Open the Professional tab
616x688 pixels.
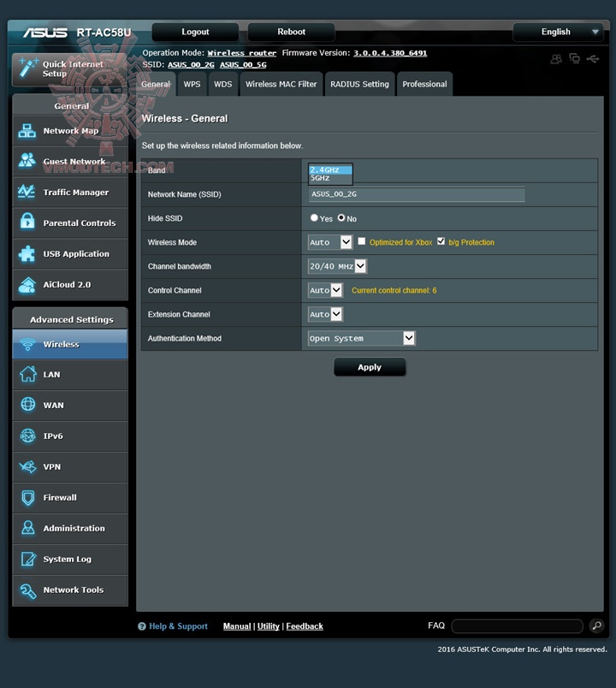point(424,84)
